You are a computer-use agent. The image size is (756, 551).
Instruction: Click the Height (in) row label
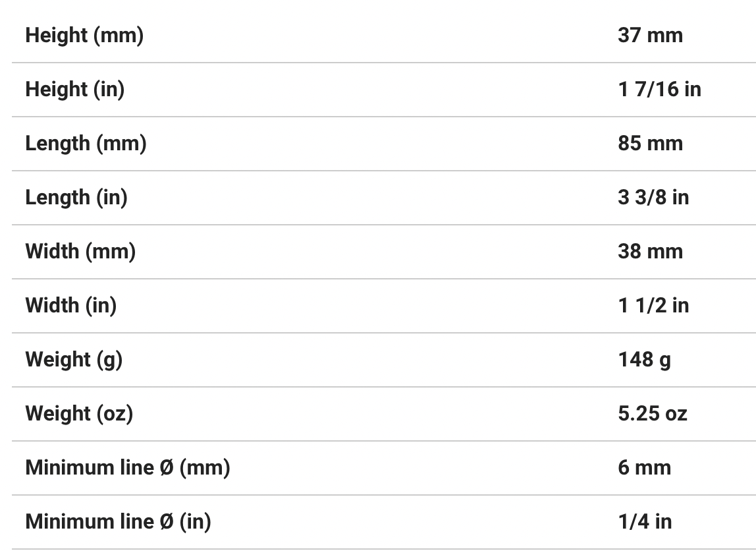coord(74,89)
